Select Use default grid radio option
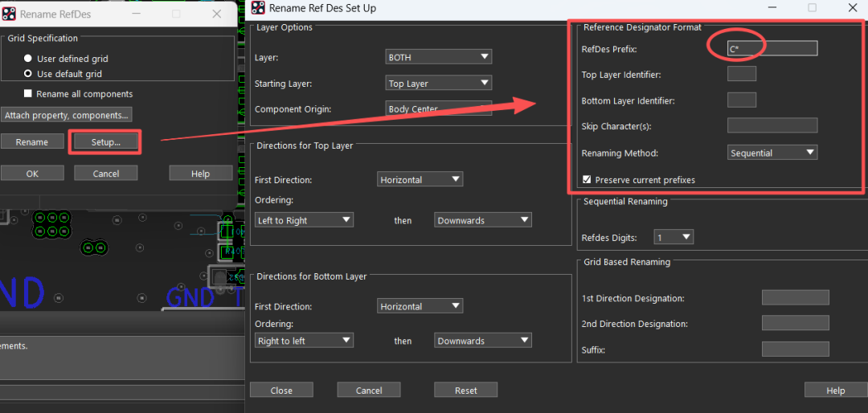This screenshot has width=868, height=413. tap(27, 73)
